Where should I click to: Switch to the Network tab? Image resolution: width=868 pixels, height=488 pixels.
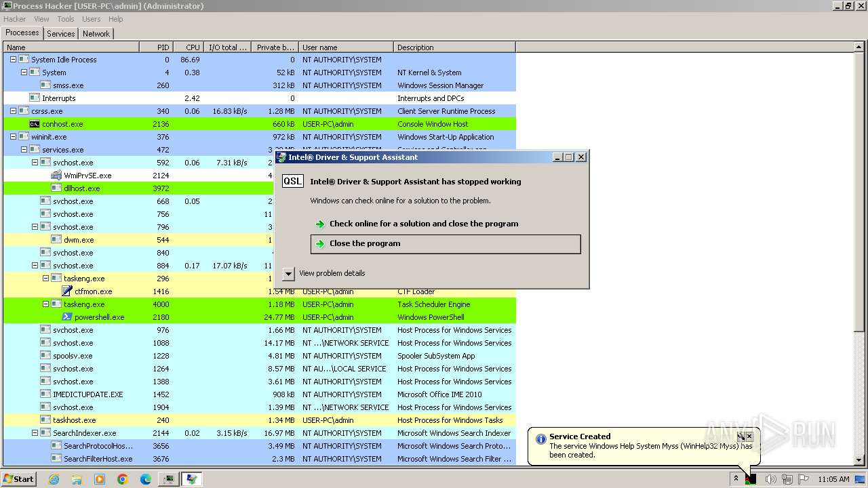[x=96, y=33]
